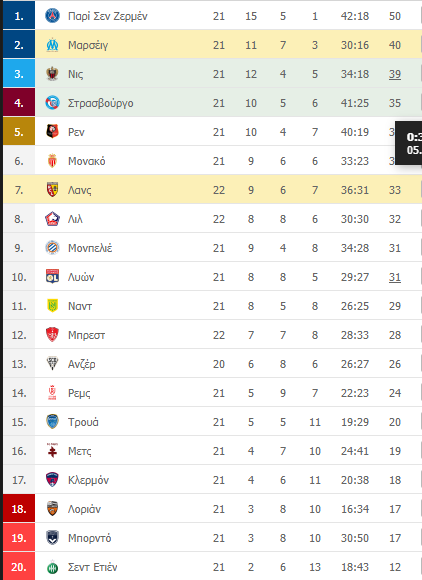Click the Monaco club crest icon
This screenshot has width=422, height=580.
pyautogui.click(x=53, y=161)
